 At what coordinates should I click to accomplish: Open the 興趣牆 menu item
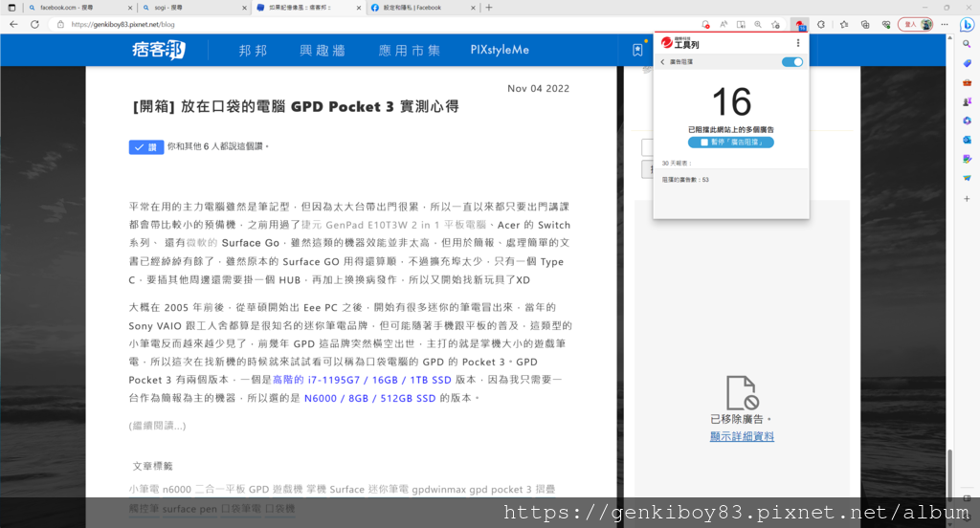[323, 50]
